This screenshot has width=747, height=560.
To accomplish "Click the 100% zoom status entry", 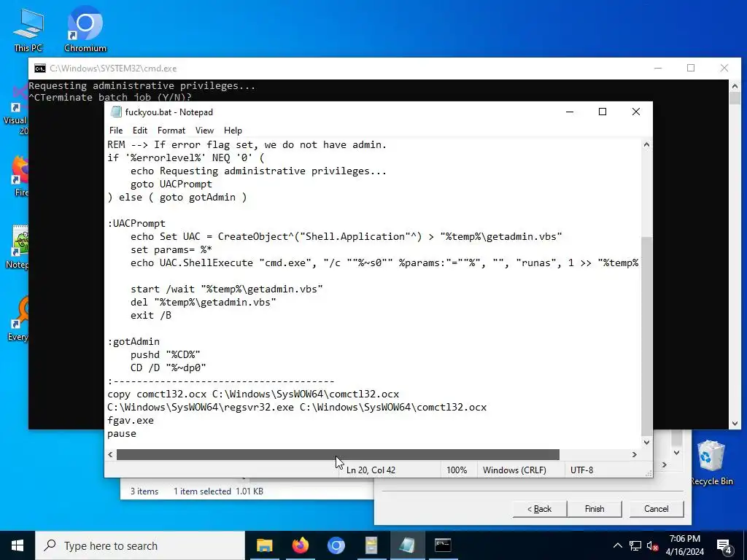I will click(x=457, y=470).
